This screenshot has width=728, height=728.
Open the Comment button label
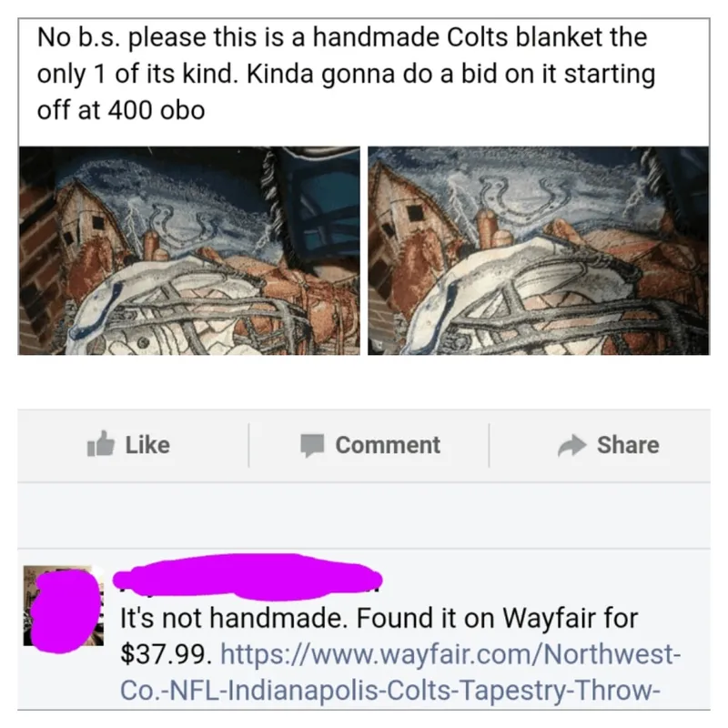click(388, 445)
